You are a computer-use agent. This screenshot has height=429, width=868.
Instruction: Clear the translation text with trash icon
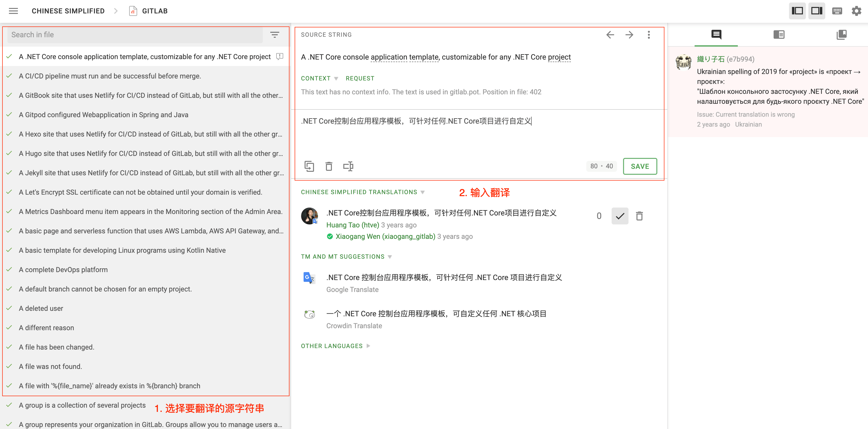[x=328, y=166]
